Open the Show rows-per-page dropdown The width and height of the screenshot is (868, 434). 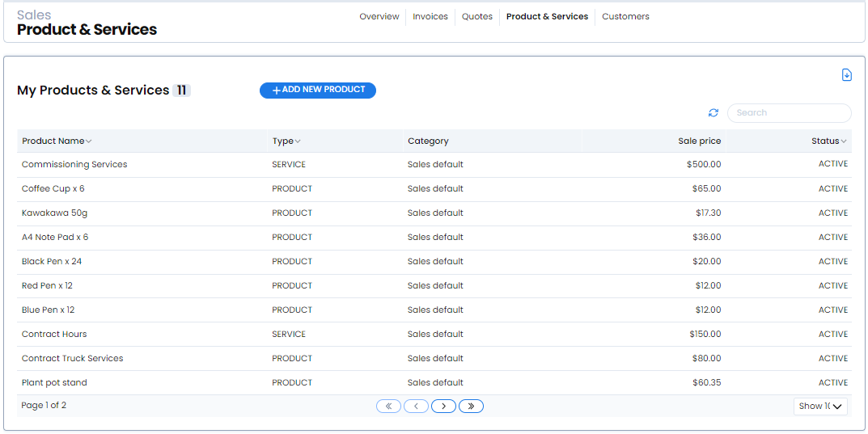coord(820,407)
